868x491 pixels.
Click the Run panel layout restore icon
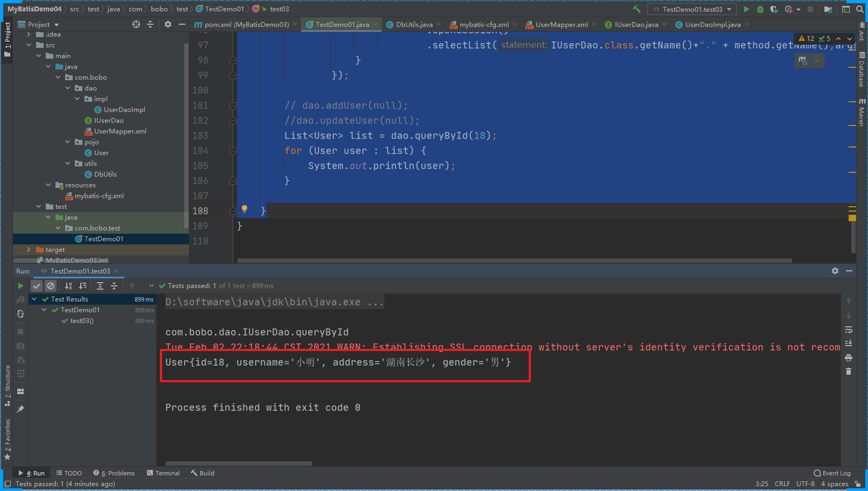pos(20,391)
